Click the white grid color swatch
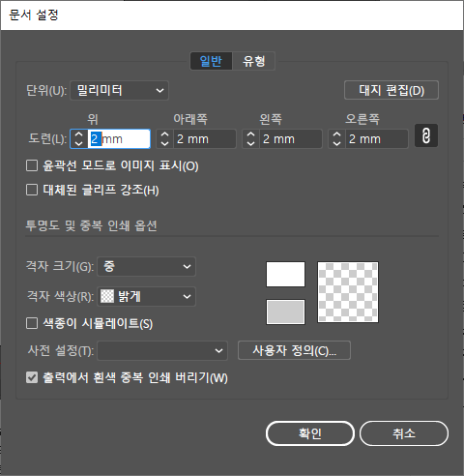Viewport: 464px width, 476px height. (x=285, y=274)
